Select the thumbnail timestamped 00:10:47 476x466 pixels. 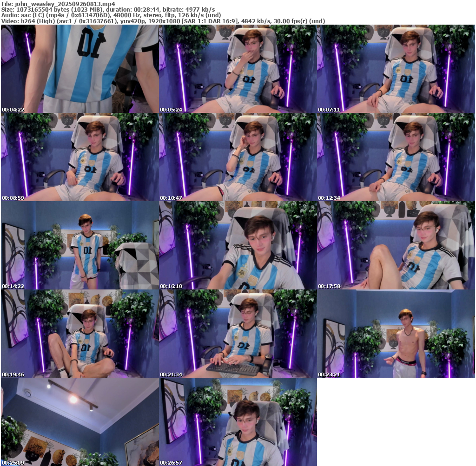[x=238, y=157]
